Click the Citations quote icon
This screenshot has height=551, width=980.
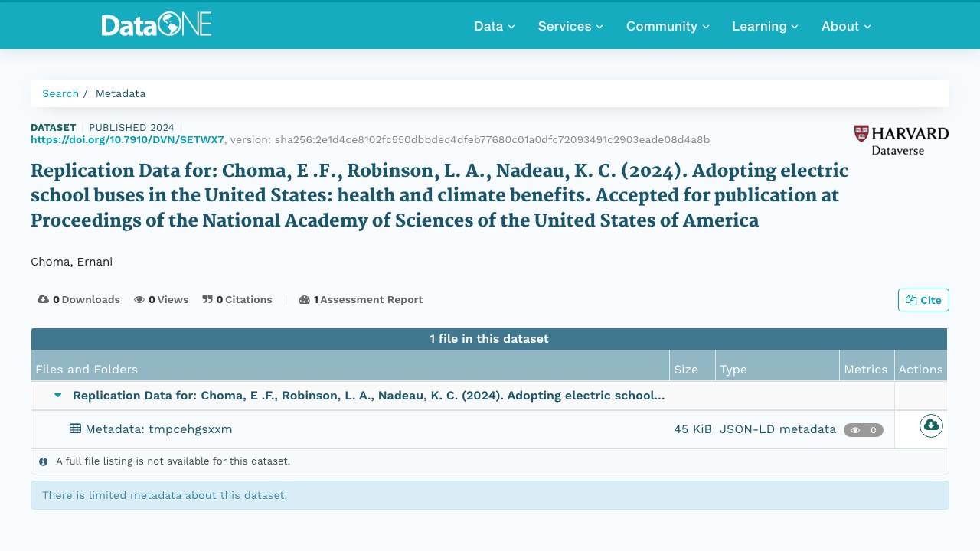coord(207,300)
